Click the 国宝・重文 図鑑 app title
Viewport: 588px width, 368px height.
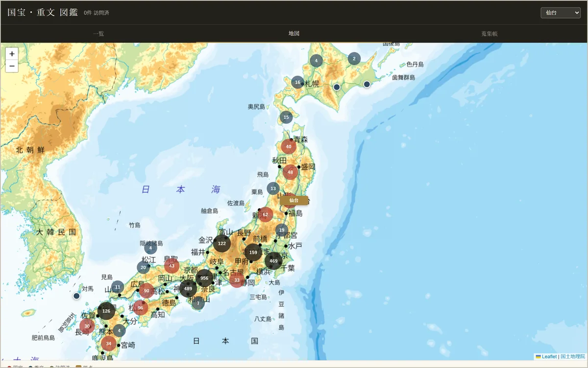43,13
